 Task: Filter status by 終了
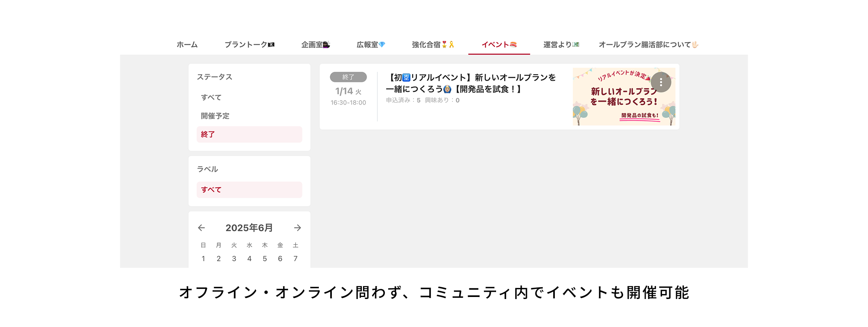[249, 134]
